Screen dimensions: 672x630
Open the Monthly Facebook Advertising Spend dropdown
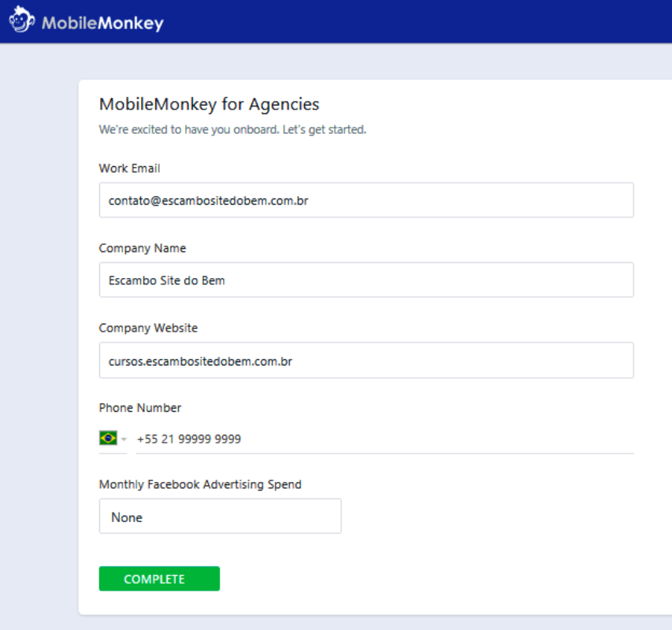click(221, 516)
